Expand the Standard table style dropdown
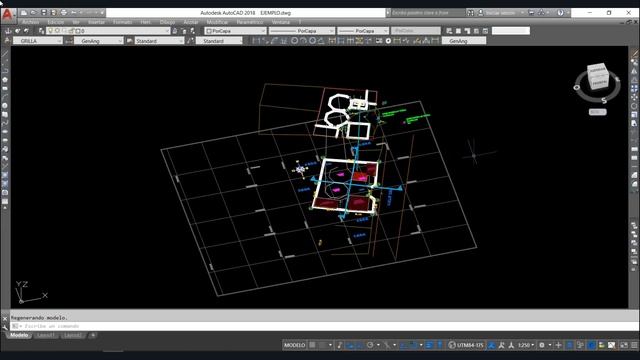 (x=181, y=41)
